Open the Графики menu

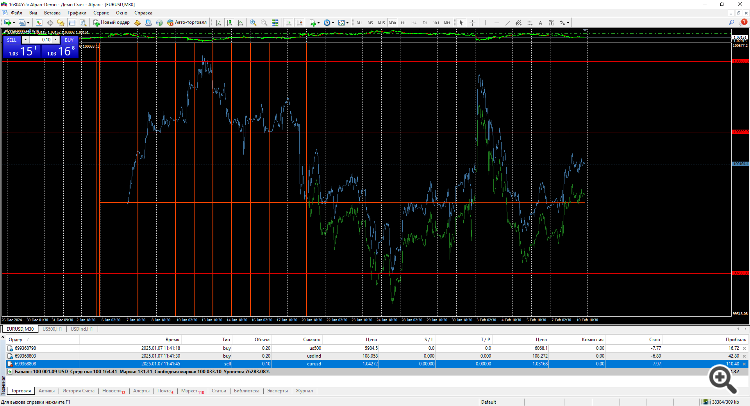tap(77, 13)
